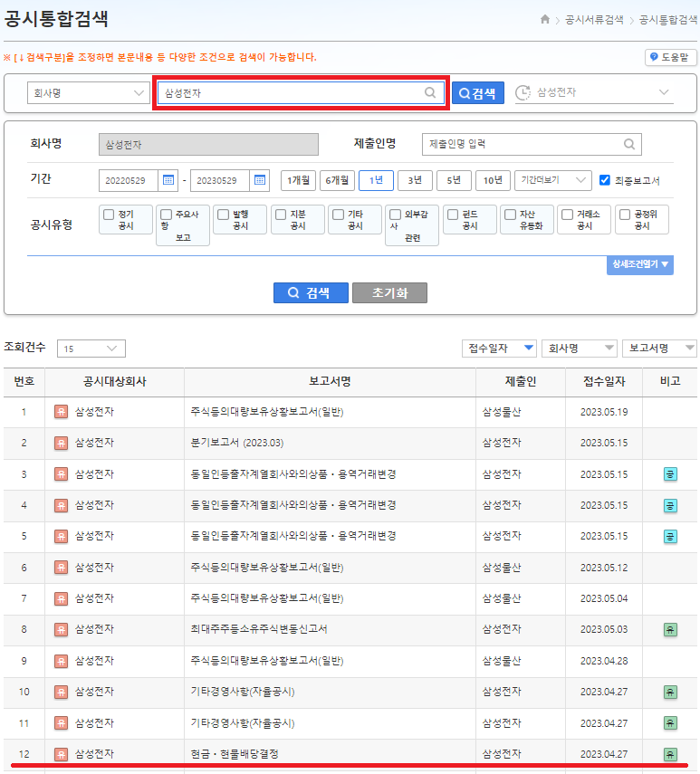Click the magnifier in 제출인명 input
The width and height of the screenshot is (700, 774).
[x=629, y=144]
